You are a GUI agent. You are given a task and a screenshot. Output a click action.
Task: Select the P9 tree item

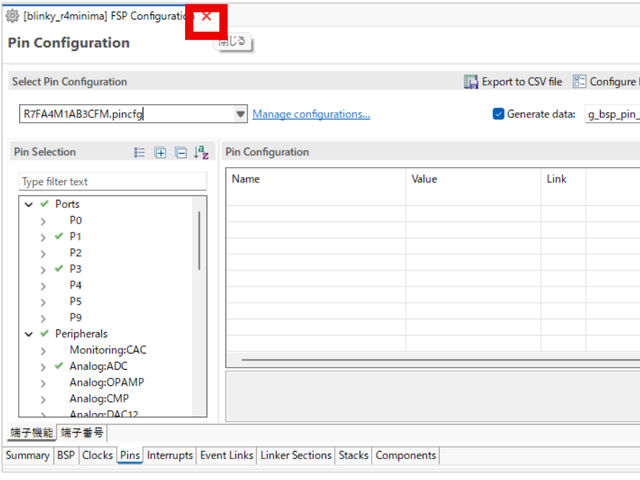(x=76, y=317)
